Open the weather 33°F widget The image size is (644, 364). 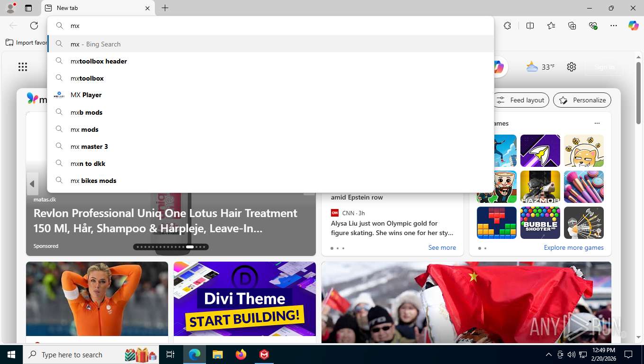coord(540,67)
